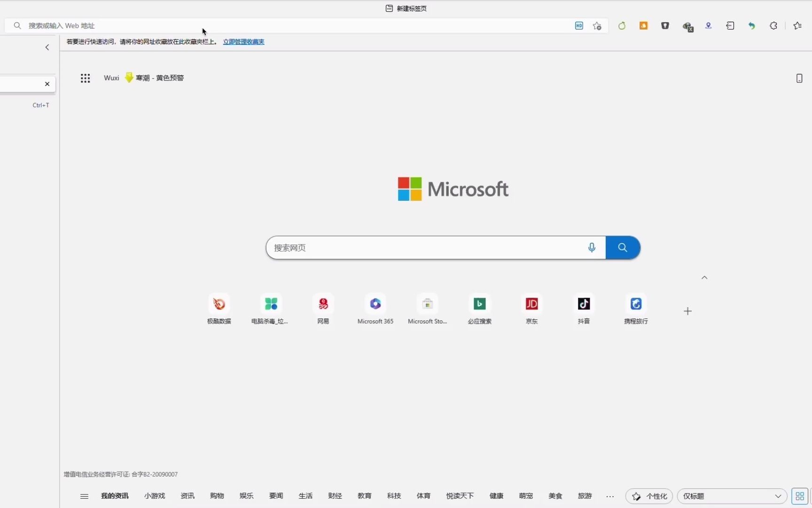Open the 抖音 quick link
The width and height of the screenshot is (812, 508).
pos(584,310)
